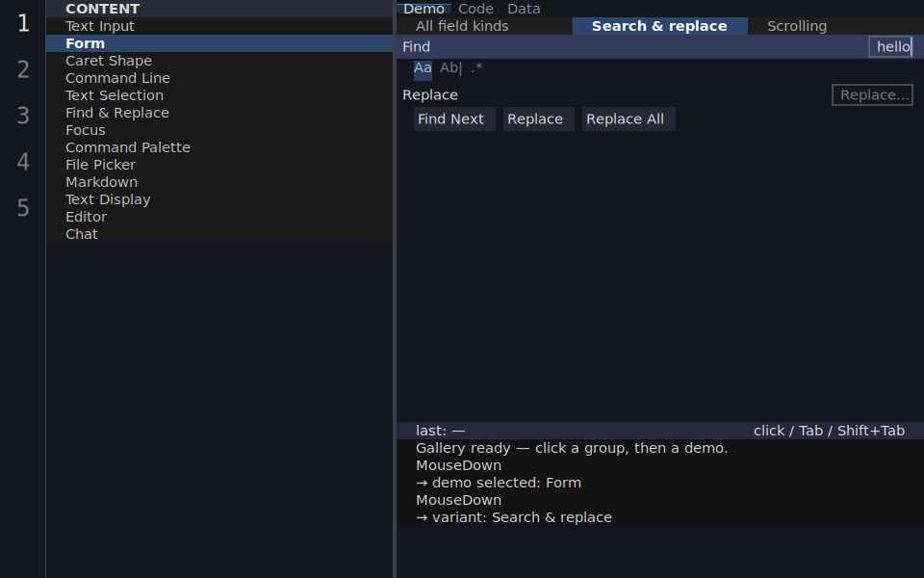Click the Replace All button

[x=629, y=119]
